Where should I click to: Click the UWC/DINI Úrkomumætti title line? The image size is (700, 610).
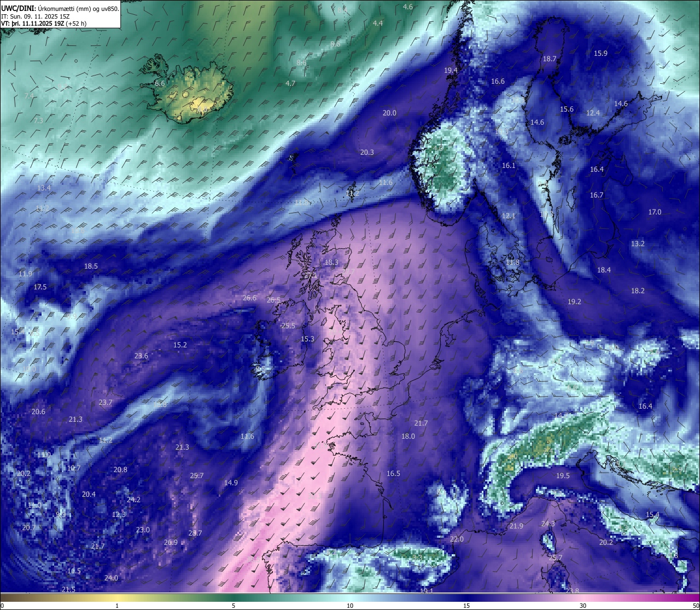click(x=60, y=8)
